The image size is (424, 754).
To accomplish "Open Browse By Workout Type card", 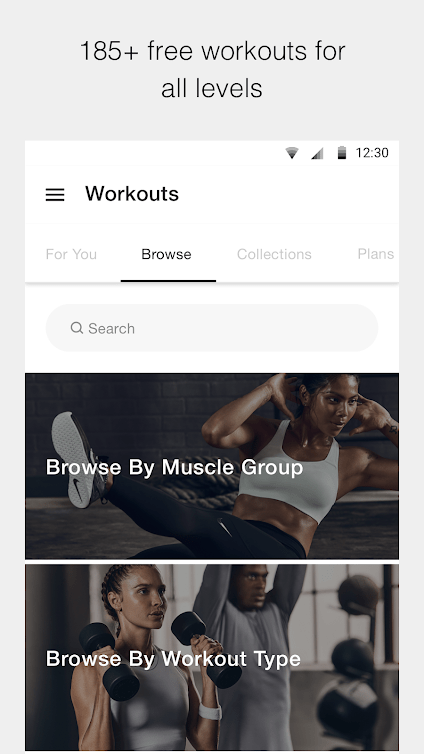I will [x=212, y=657].
